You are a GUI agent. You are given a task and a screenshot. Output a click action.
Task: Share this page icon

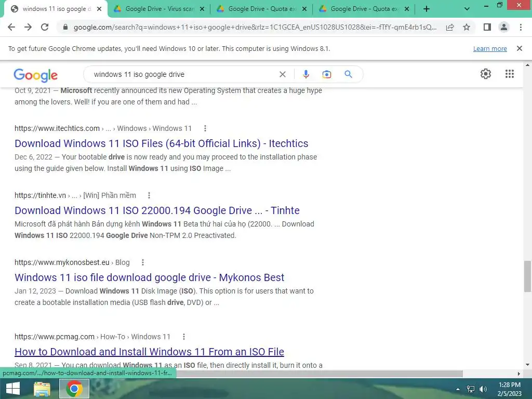point(450,27)
